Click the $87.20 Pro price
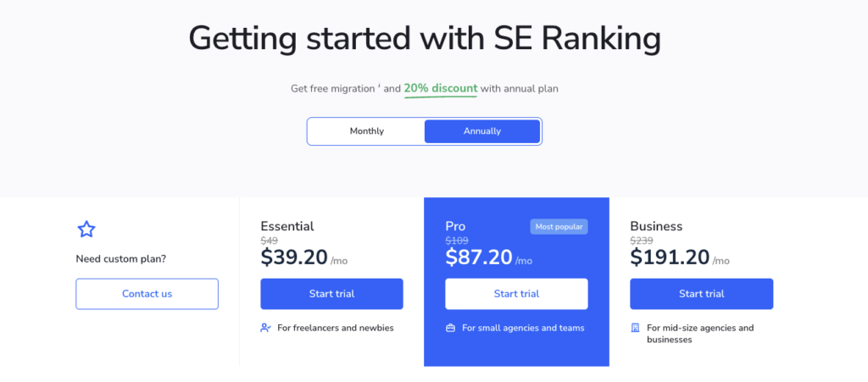Screen dimensions: 868x382 click(x=478, y=257)
